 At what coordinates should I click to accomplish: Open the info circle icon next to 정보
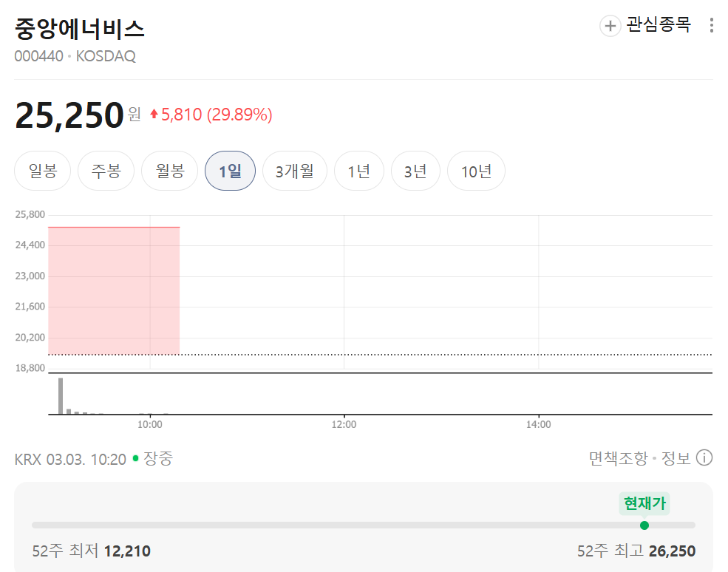click(x=704, y=457)
